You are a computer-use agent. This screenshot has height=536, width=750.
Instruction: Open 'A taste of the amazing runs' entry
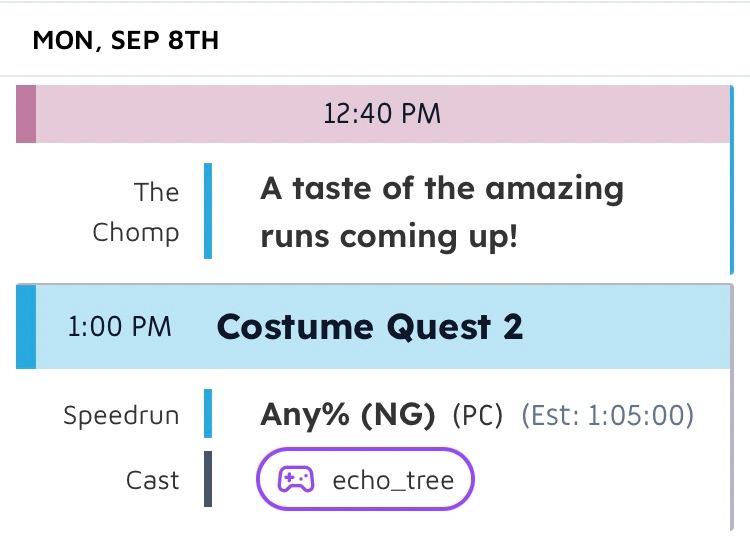(x=442, y=212)
